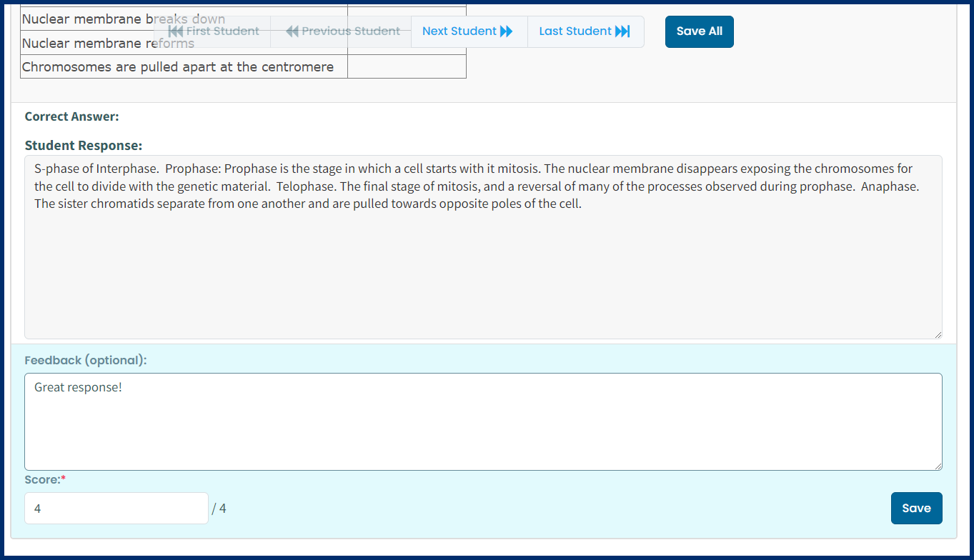974x560 pixels.
Task: Click the First Student navigation button
Action: (x=212, y=31)
